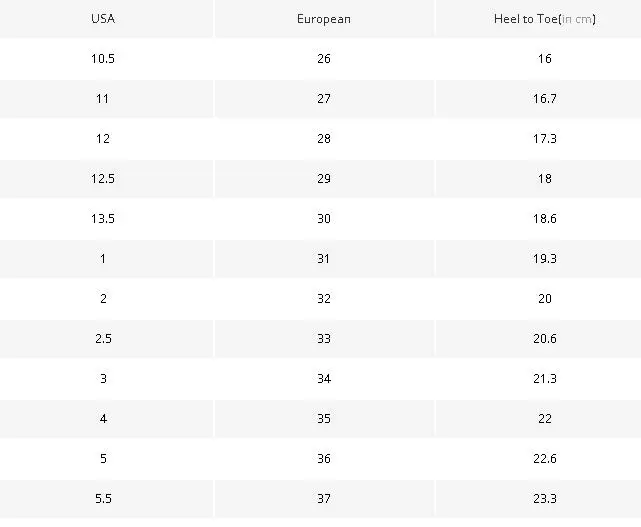Select European size 31 cell
This screenshot has height=527, width=641.
[324, 259]
